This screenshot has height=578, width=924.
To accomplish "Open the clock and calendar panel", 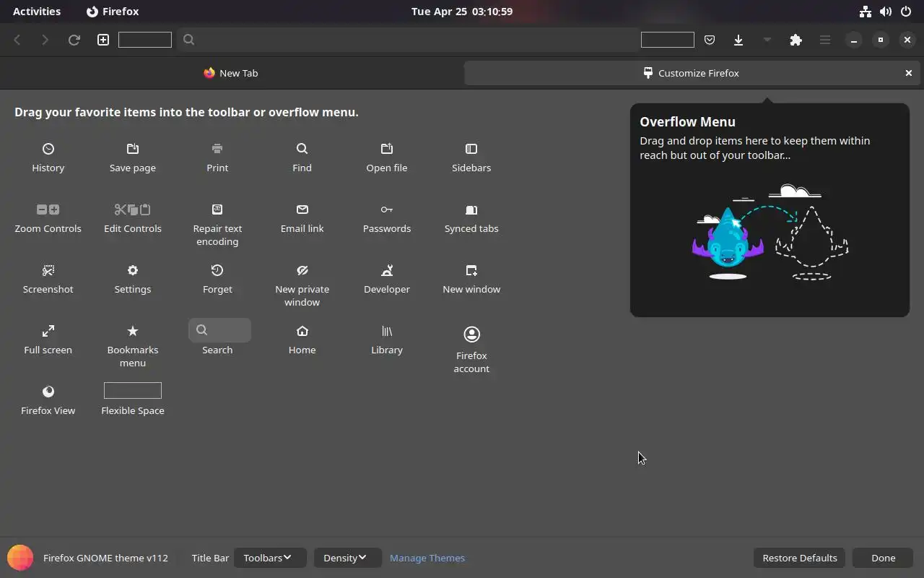I will click(x=462, y=12).
